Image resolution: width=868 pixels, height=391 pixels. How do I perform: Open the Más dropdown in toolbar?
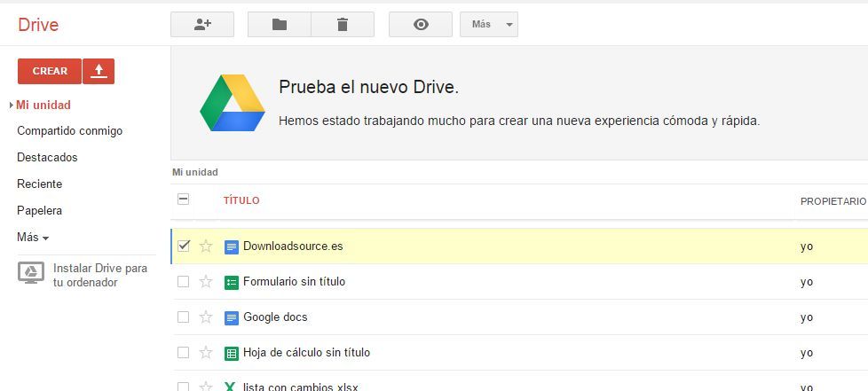pyautogui.click(x=489, y=24)
